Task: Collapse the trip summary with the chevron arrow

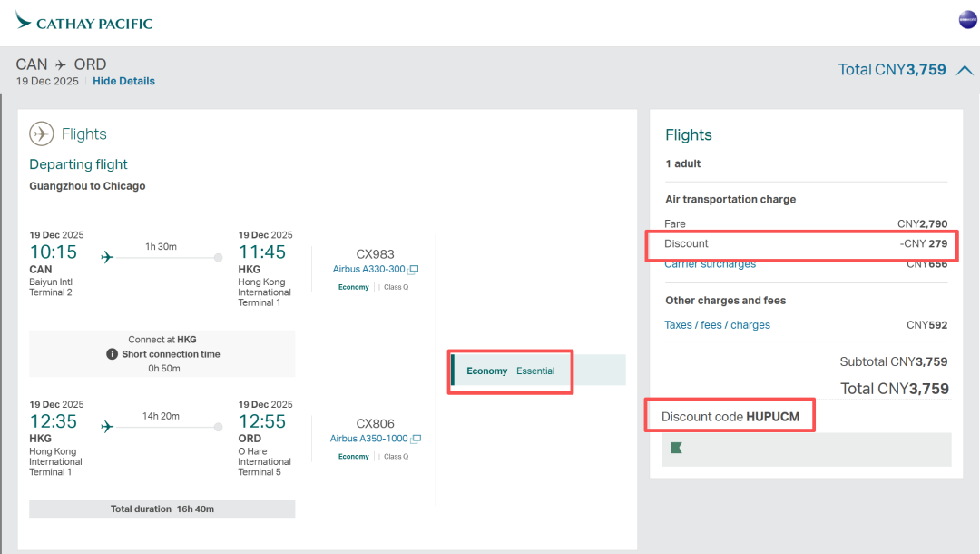Action: pyautogui.click(x=965, y=70)
